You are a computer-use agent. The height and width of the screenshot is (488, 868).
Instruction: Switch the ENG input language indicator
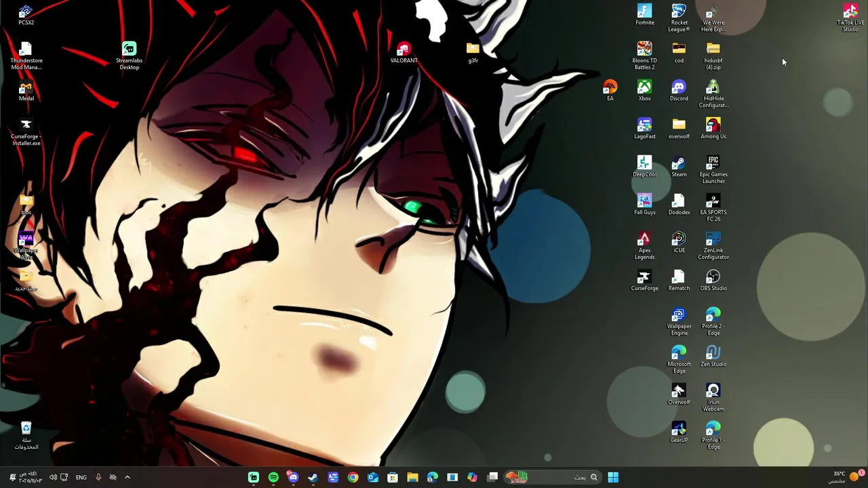click(81, 477)
